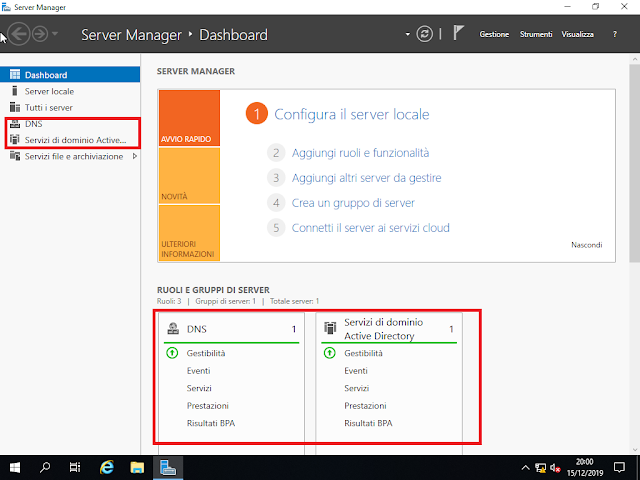The width and height of the screenshot is (640, 480).
Task: Click the Dashboard sidebar icon
Action: tap(15, 74)
